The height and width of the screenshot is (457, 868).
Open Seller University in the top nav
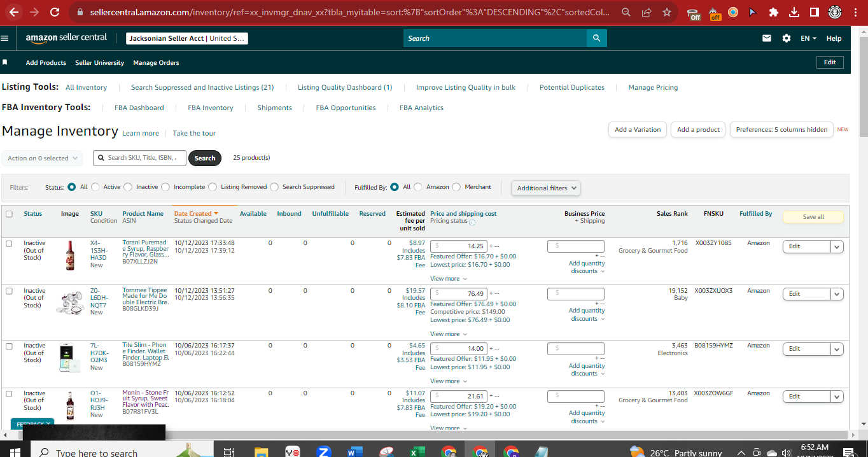(x=100, y=62)
